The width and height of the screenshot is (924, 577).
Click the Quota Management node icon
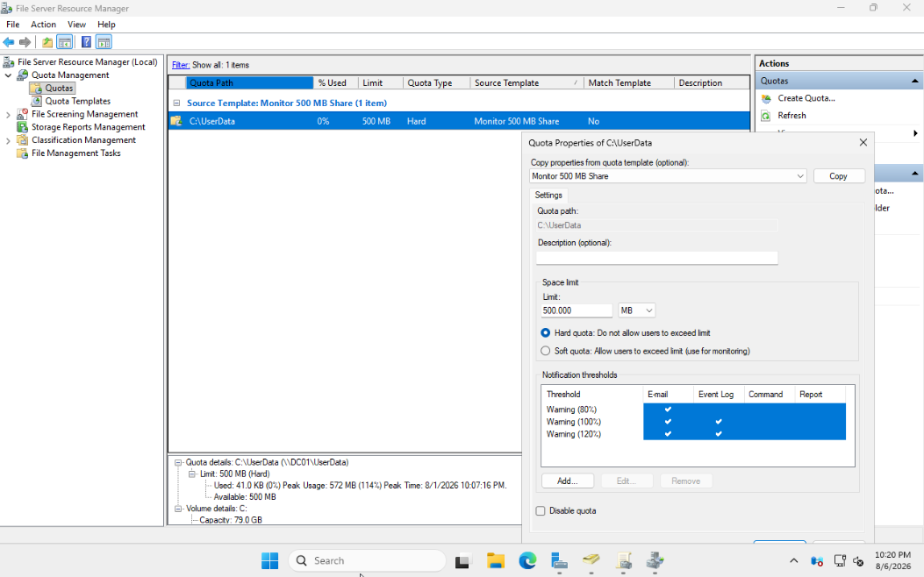[23, 75]
